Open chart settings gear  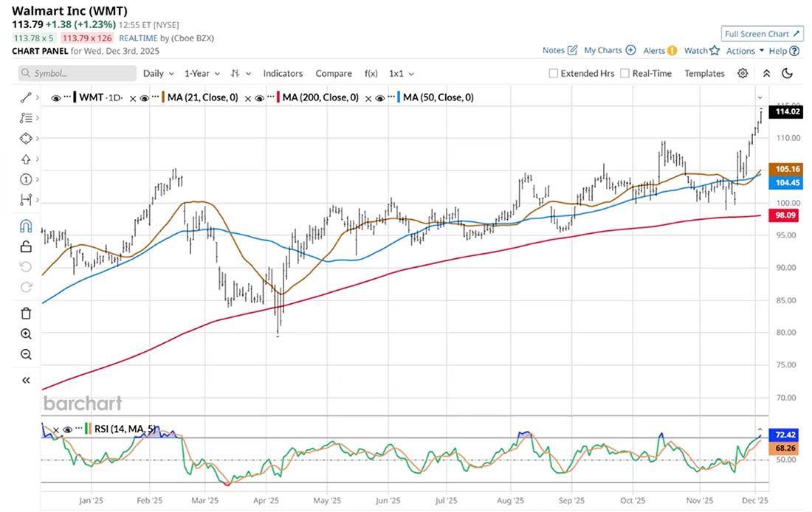[743, 73]
